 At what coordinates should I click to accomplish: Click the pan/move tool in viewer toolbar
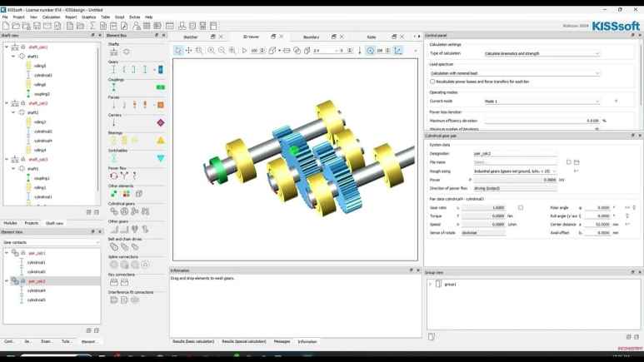(x=189, y=51)
